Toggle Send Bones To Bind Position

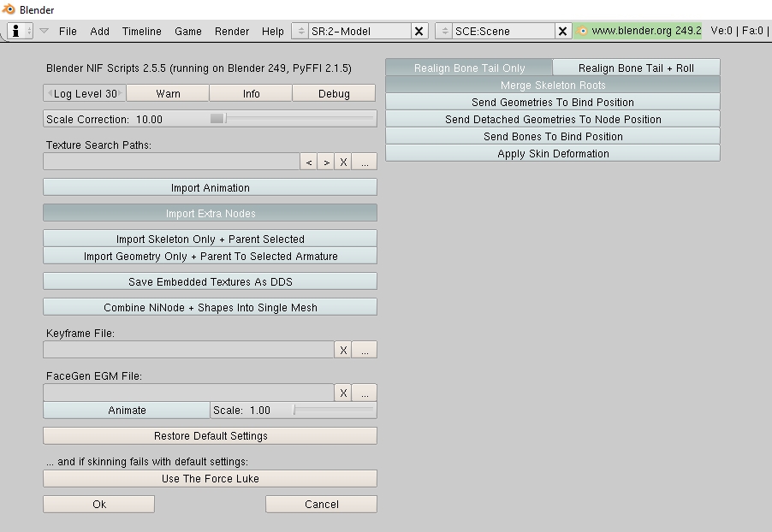click(552, 136)
